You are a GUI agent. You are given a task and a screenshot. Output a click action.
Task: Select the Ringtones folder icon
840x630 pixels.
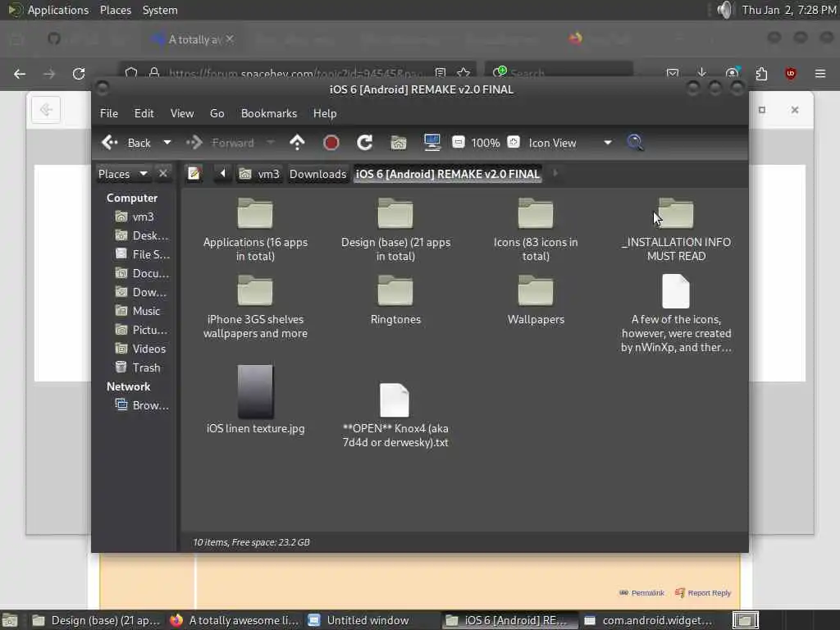[x=395, y=290]
